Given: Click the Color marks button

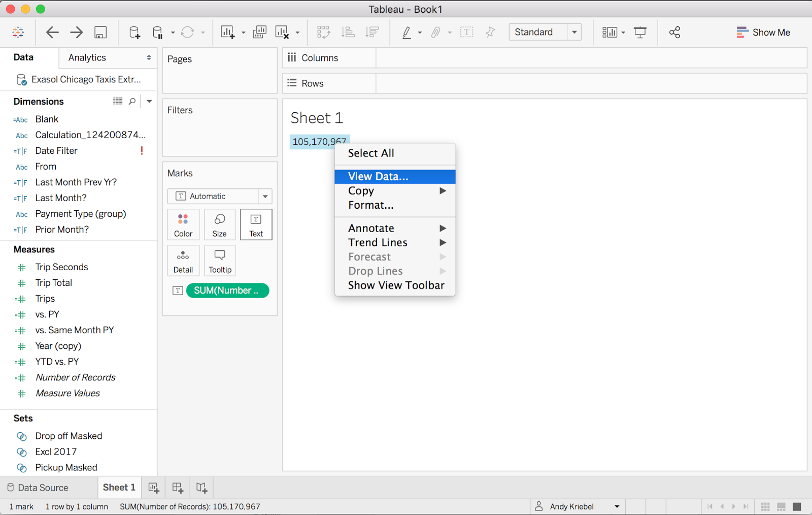Looking at the screenshot, I should point(183,224).
